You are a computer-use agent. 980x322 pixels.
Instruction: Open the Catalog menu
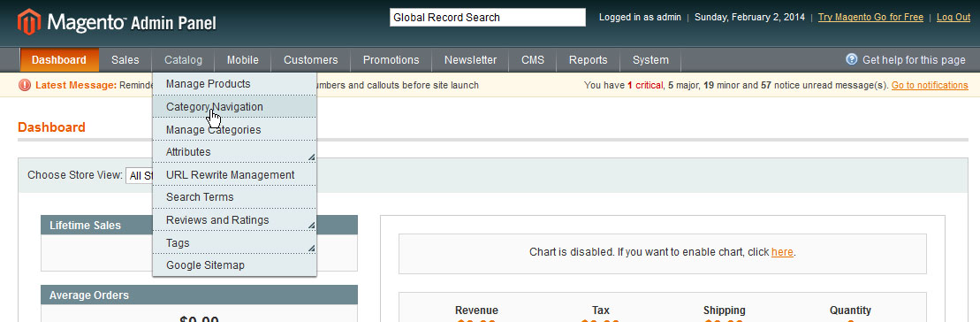(183, 60)
